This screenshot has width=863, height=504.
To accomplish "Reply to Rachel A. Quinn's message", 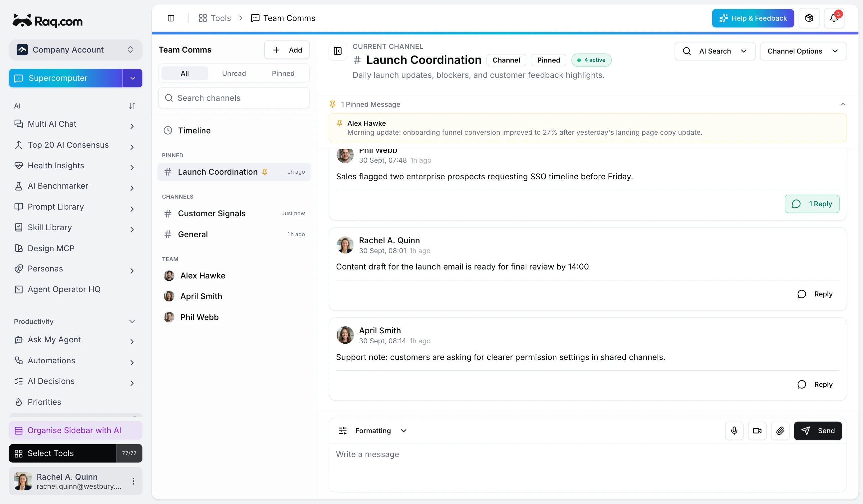I will (814, 294).
